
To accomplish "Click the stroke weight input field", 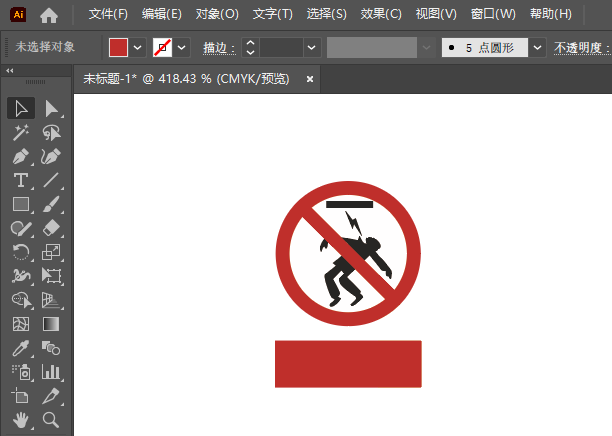I will [x=281, y=48].
